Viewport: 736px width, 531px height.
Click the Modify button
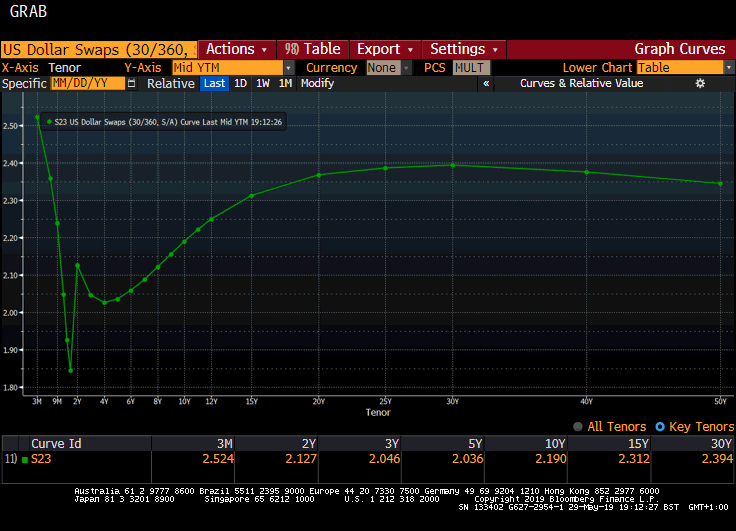pos(317,84)
